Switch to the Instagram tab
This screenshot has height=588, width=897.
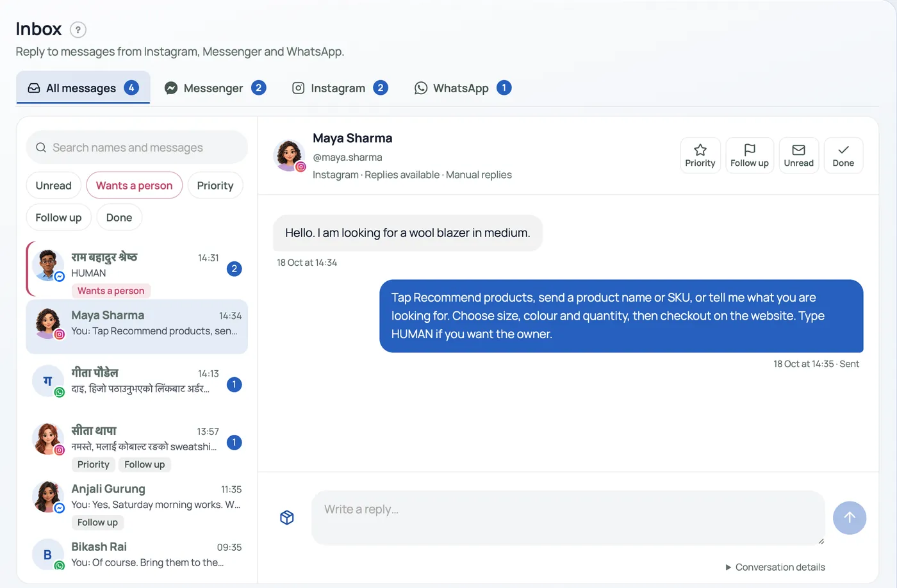pyautogui.click(x=340, y=88)
